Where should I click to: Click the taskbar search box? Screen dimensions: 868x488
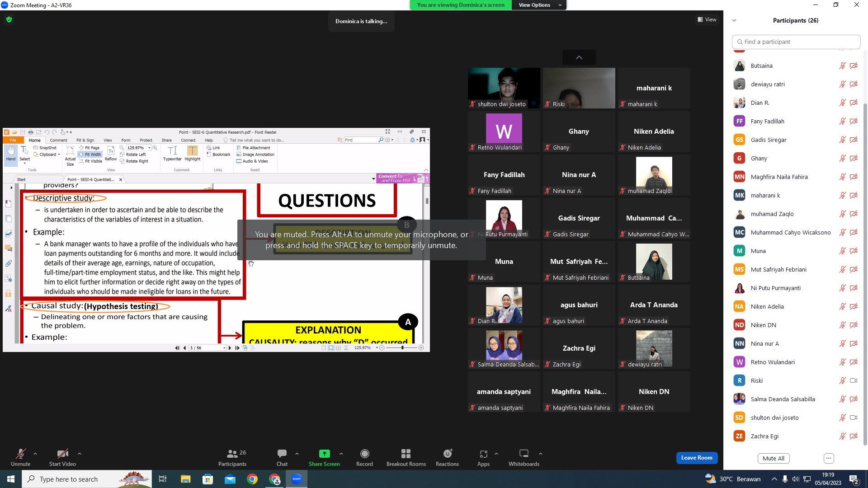click(x=86, y=479)
